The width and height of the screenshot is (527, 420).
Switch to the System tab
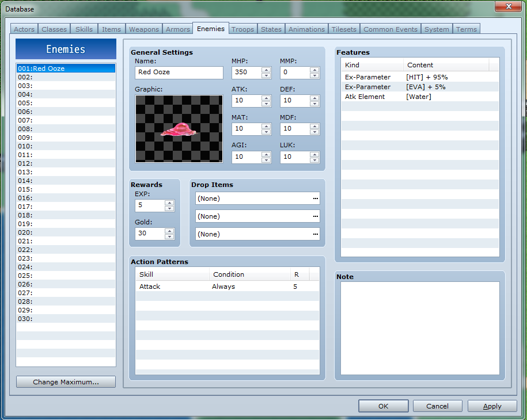437,29
